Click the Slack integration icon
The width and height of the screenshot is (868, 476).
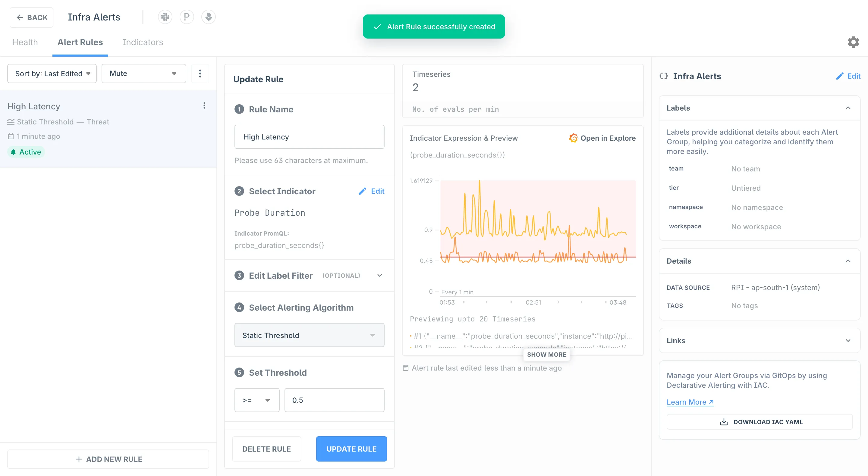pos(165,17)
